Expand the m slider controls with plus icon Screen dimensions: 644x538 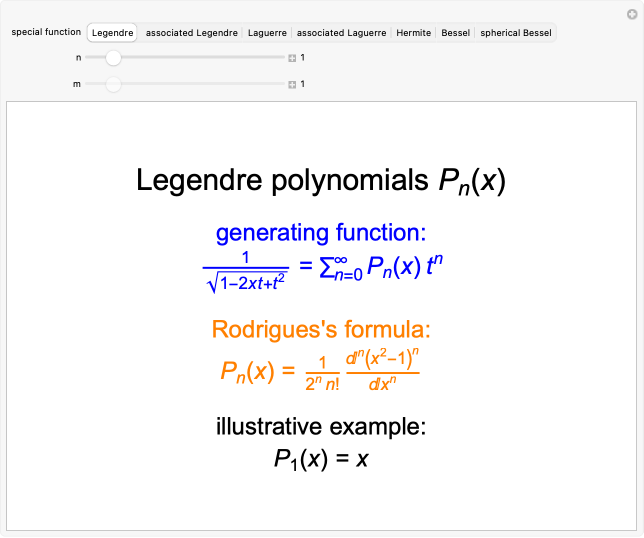292,85
